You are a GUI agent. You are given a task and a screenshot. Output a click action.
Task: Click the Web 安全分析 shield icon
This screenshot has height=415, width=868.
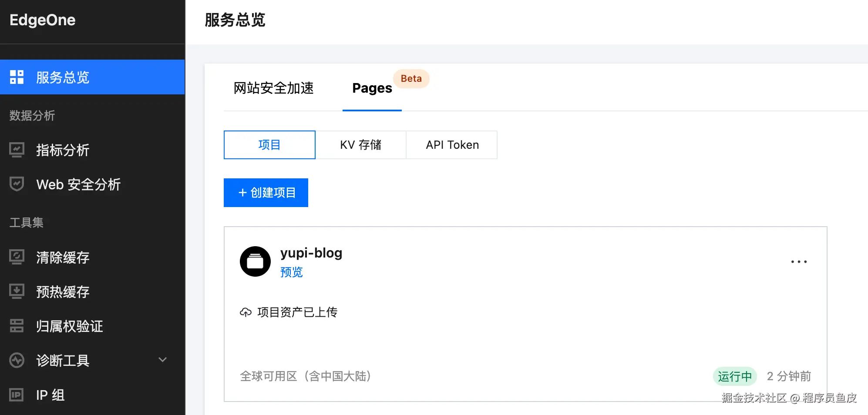point(17,184)
